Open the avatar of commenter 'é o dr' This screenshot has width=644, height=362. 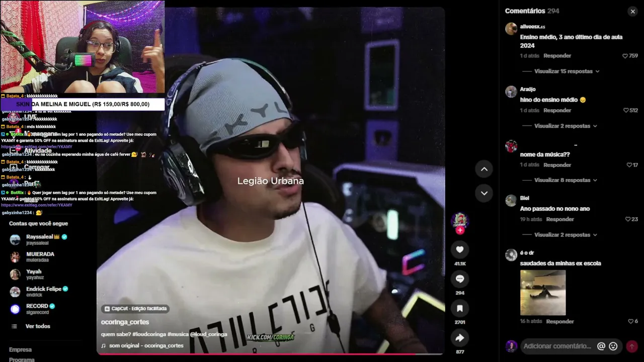(511, 255)
